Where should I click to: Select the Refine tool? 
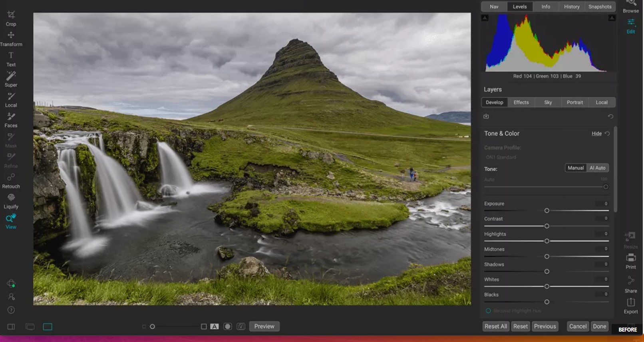tap(11, 161)
